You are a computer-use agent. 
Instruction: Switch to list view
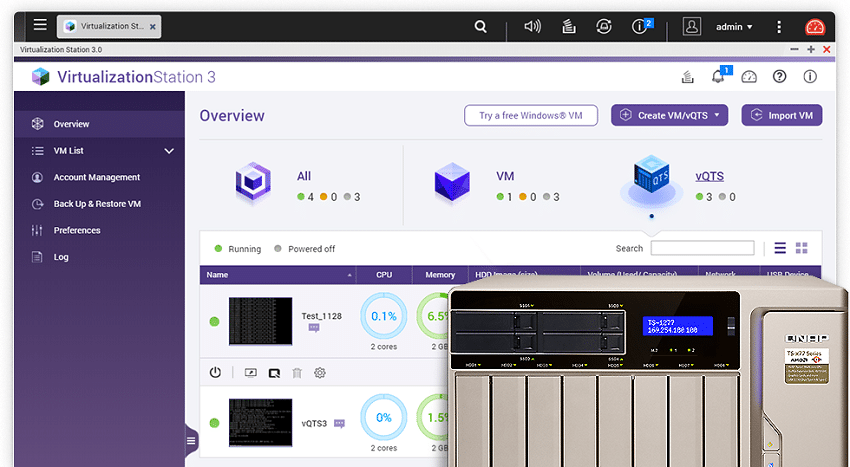pos(780,248)
